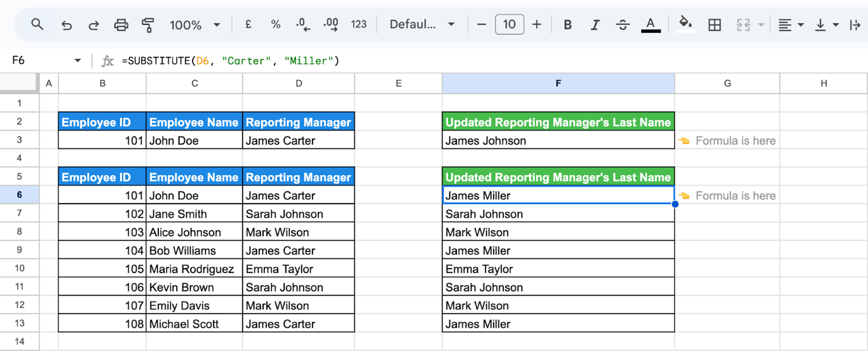Screen dimensions: 868x351
Task: Print the spreadsheet
Action: click(121, 25)
